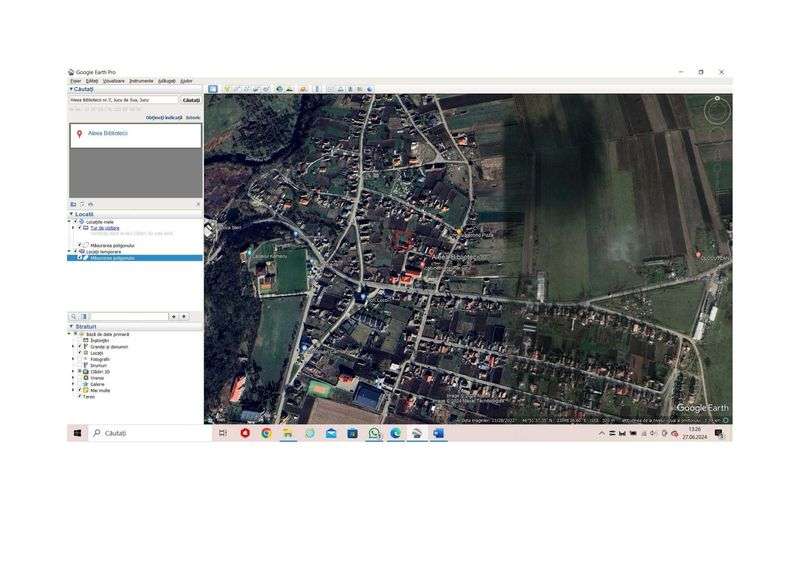
Task: Click the Print toolbar icon
Action: coord(341,89)
